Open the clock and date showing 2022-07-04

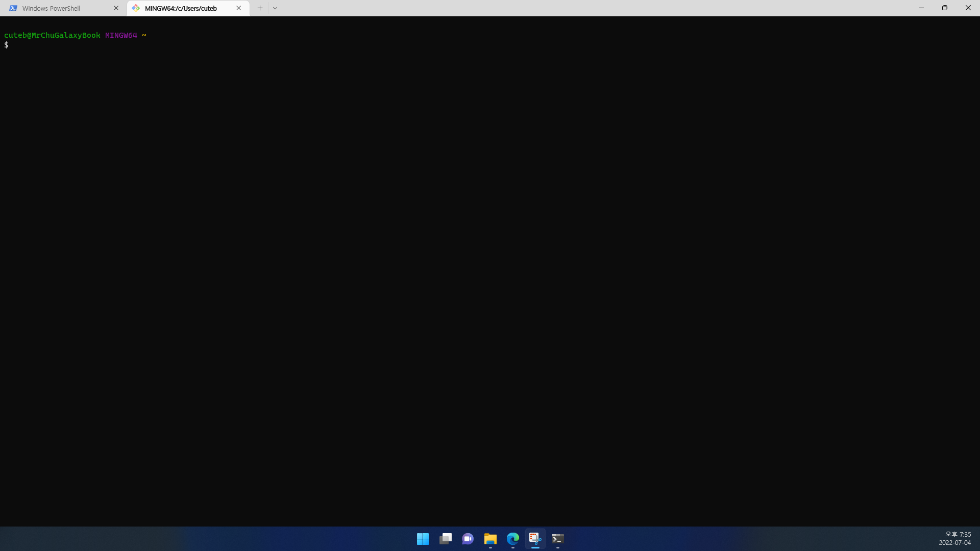click(x=955, y=539)
